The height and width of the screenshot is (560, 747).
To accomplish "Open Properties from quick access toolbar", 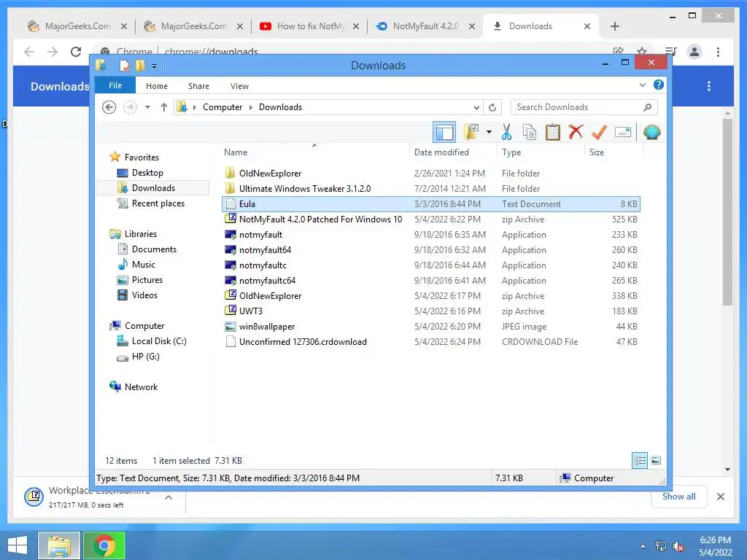I will (124, 65).
